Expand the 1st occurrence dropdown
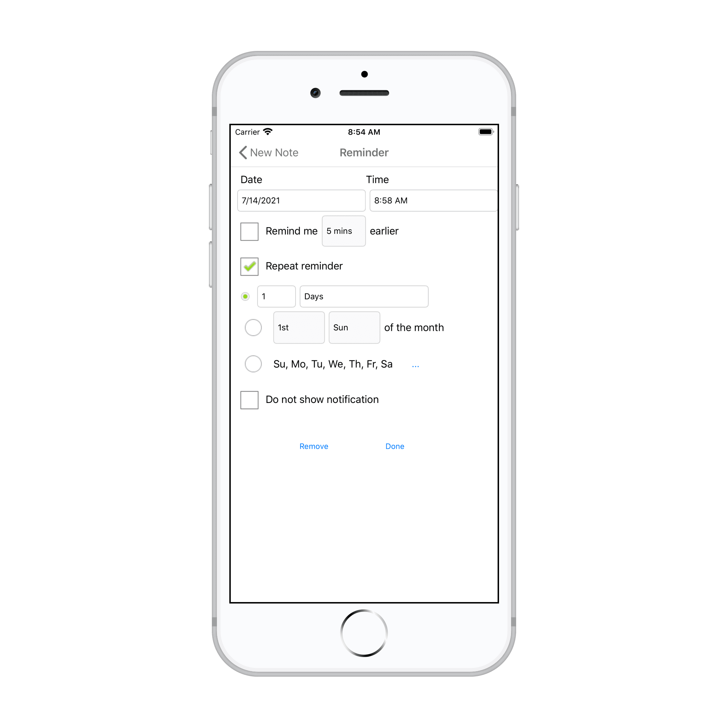The width and height of the screenshot is (728, 728). pos(294,327)
